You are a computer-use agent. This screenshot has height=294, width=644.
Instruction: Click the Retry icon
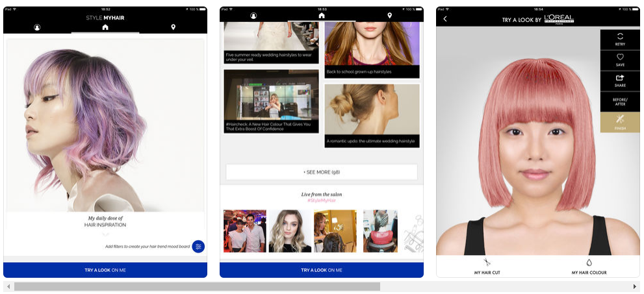(x=620, y=40)
